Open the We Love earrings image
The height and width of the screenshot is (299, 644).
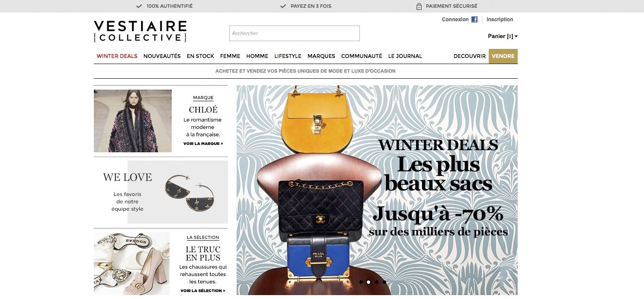[178, 192]
